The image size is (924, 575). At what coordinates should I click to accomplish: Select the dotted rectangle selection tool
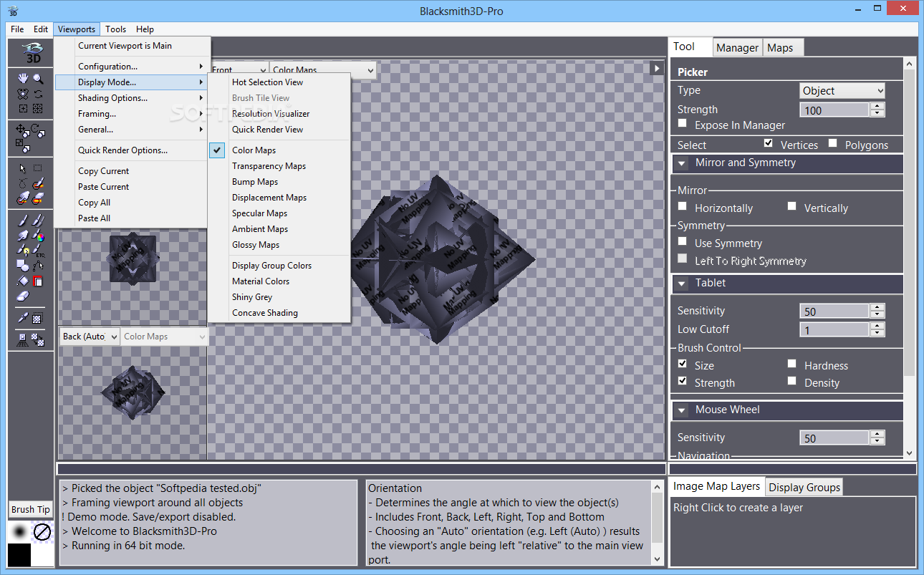38,168
